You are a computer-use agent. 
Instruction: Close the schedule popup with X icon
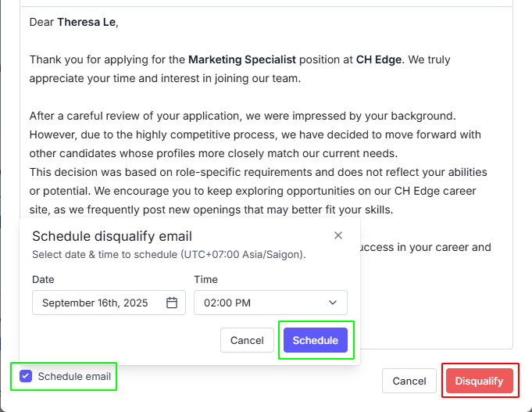tap(338, 235)
